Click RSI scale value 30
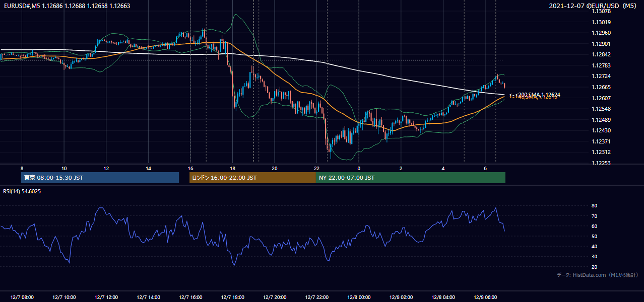The image size is (644, 302). coord(595,257)
